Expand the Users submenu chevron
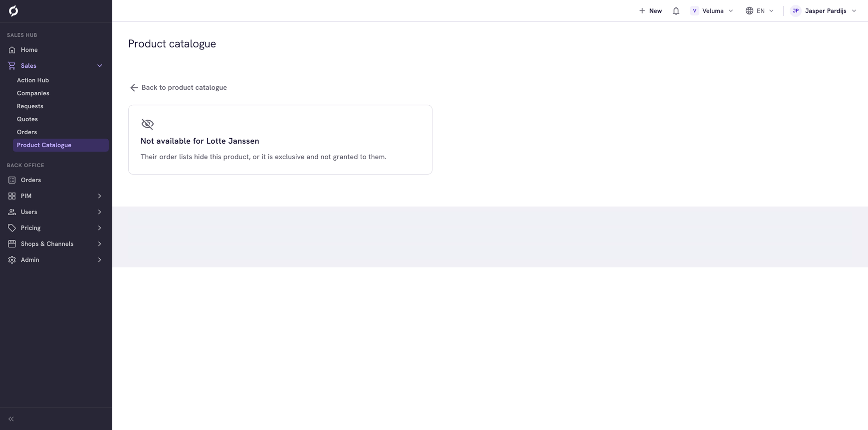 [100, 212]
